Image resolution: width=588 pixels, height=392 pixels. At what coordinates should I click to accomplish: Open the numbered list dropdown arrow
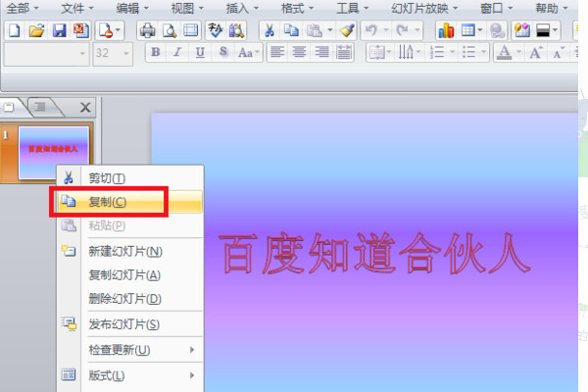tap(452, 52)
